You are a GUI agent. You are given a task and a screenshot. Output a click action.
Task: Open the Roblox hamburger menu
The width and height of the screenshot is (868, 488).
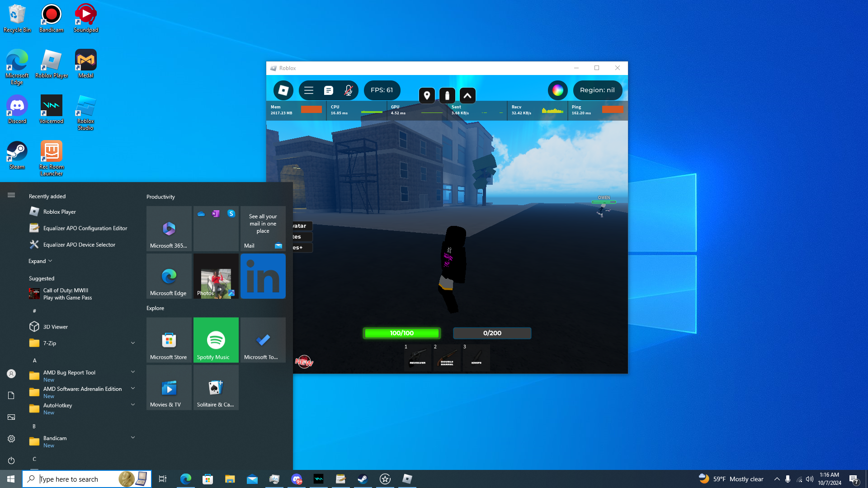click(309, 90)
